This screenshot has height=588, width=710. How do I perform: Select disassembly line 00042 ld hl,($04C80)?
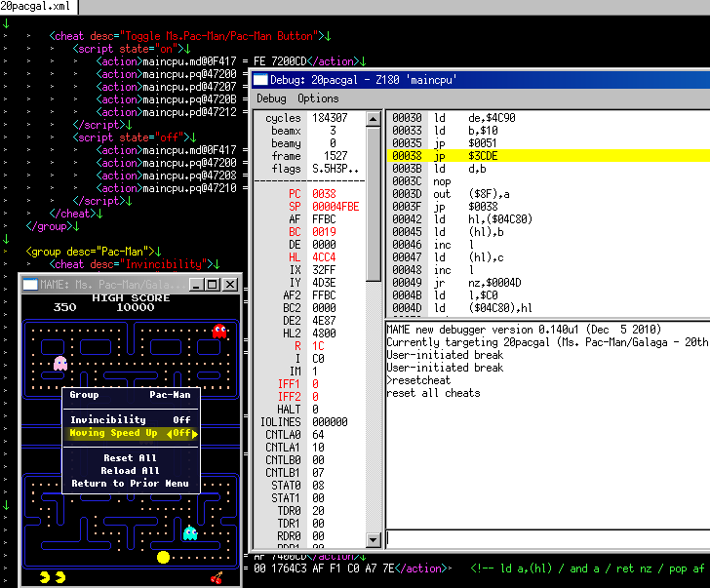click(x=548, y=219)
